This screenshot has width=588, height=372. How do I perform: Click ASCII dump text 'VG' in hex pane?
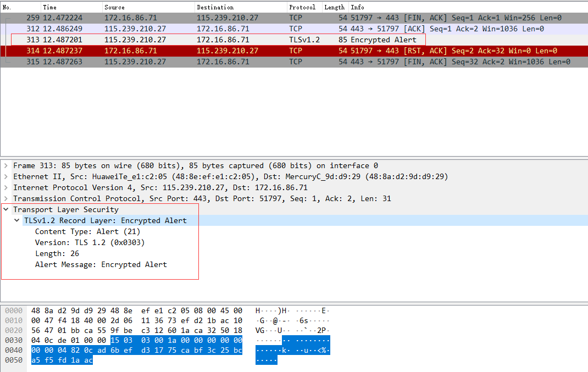[x=260, y=330]
